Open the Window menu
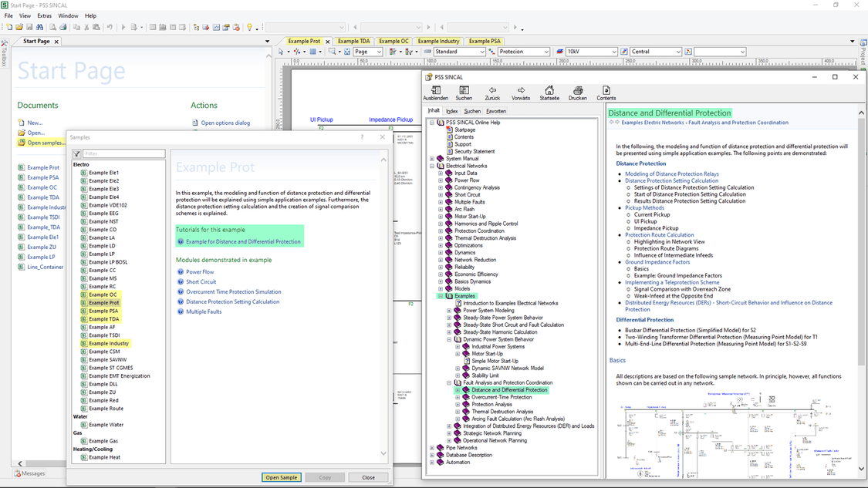This screenshot has width=868, height=488. (68, 15)
